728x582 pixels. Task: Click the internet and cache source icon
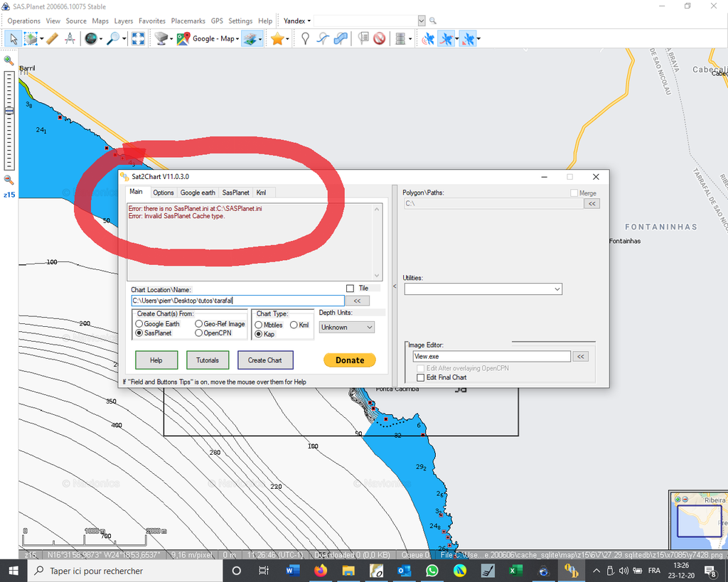click(x=161, y=39)
